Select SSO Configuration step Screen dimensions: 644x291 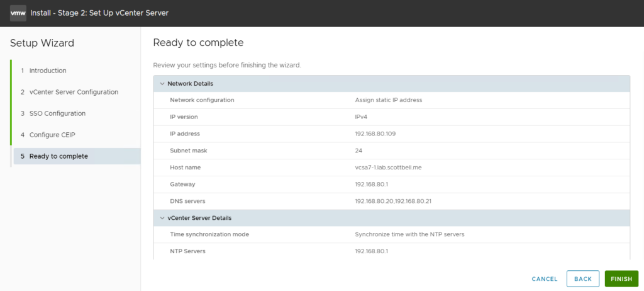click(x=57, y=113)
